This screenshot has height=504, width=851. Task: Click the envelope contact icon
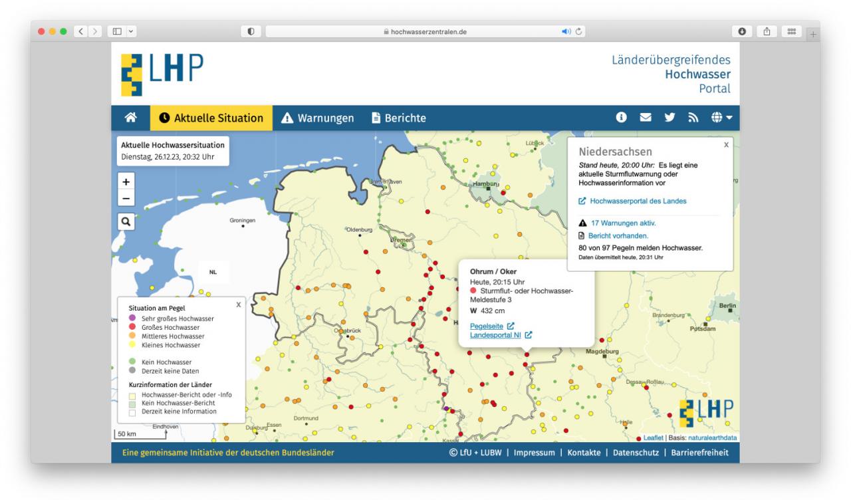pos(644,118)
